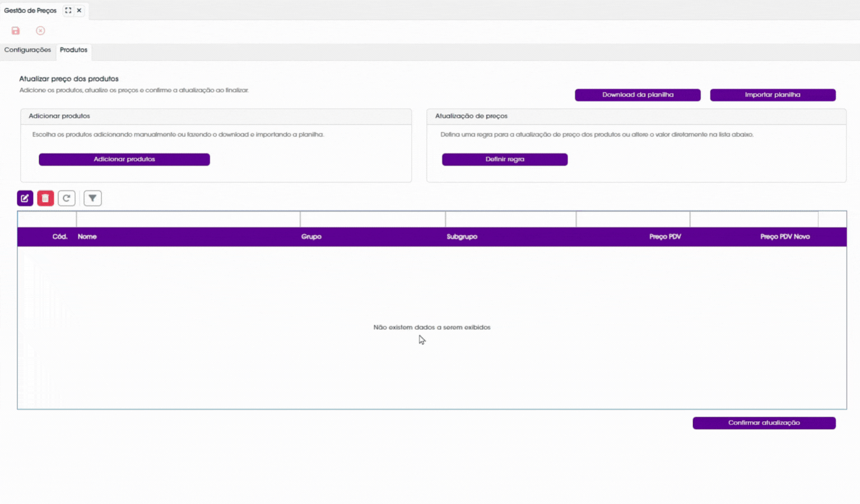The width and height of the screenshot is (860, 504).
Task: Click the purple edit pencil icon
Action: [25, 198]
